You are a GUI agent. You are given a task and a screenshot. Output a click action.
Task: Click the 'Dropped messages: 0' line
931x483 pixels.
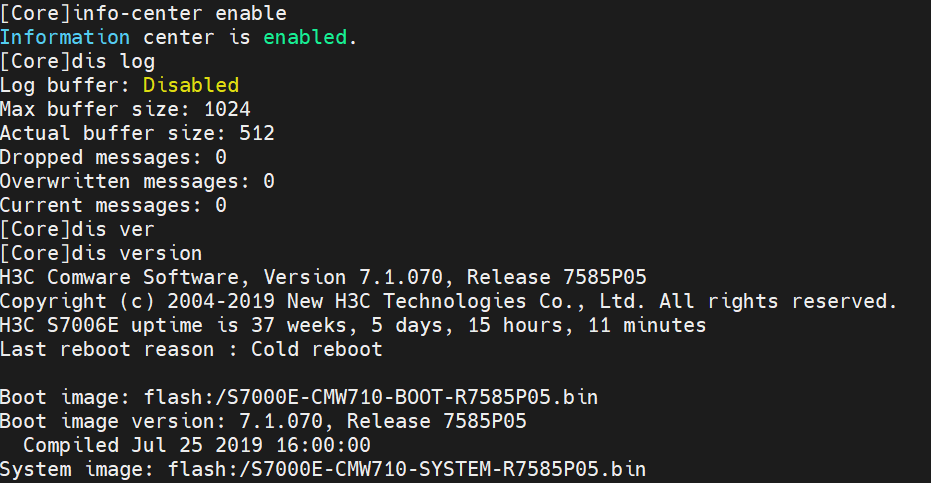[113, 157]
